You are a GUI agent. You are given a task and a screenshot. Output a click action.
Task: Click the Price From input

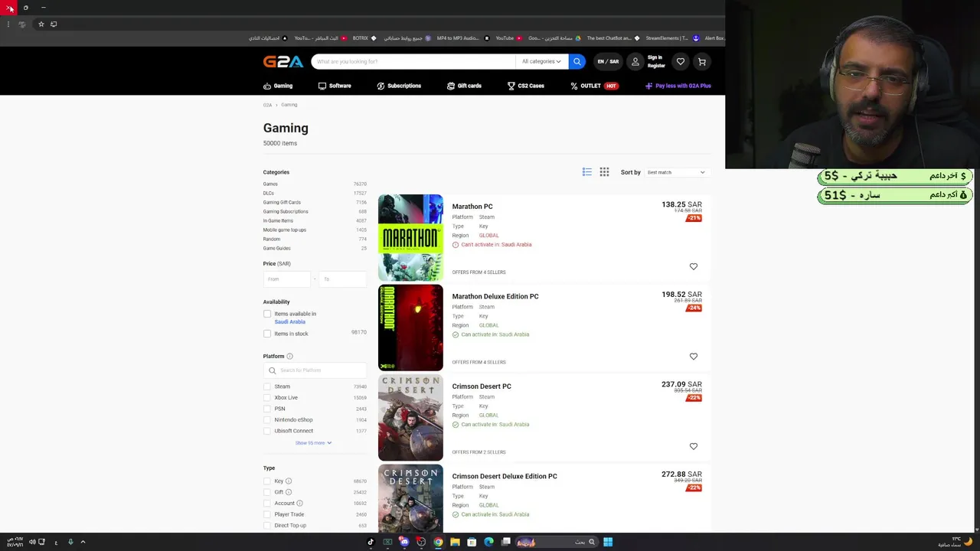(287, 279)
